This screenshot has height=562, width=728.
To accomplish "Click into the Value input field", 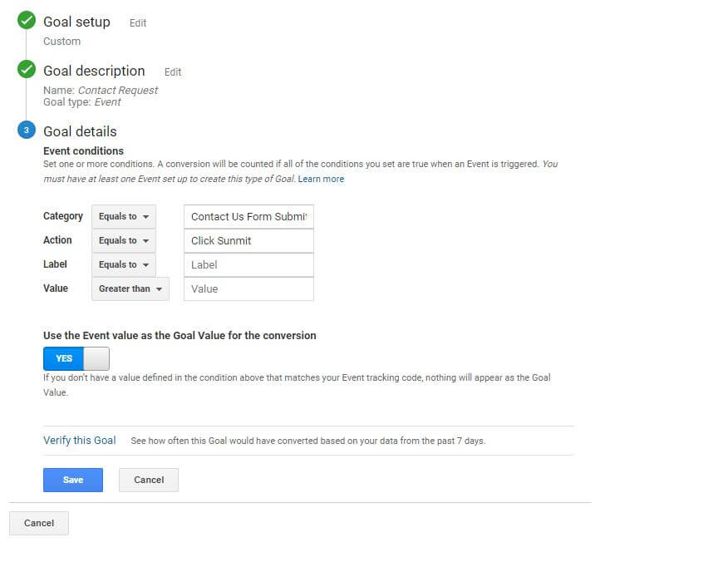I will click(x=248, y=288).
